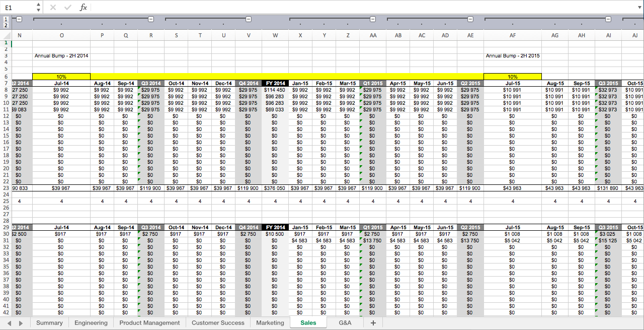Screen dimensions: 644x330
Task: Open the Product Management sheet tab
Action: pyautogui.click(x=149, y=323)
